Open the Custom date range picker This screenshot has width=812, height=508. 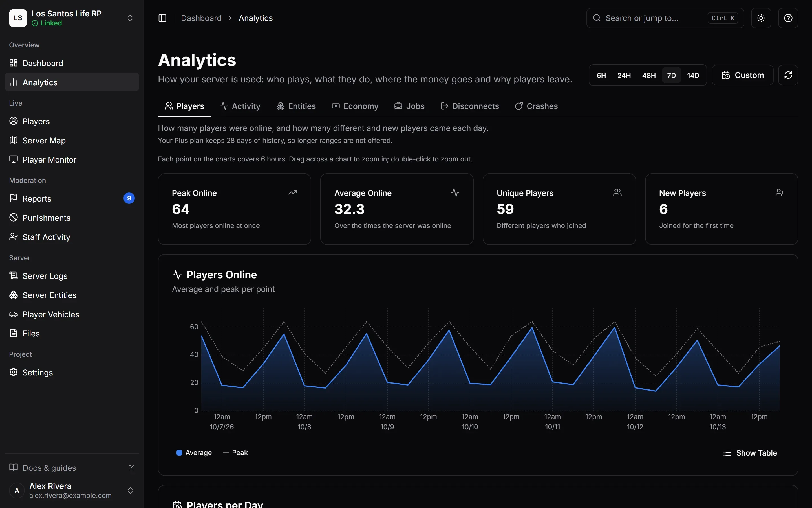coord(742,75)
